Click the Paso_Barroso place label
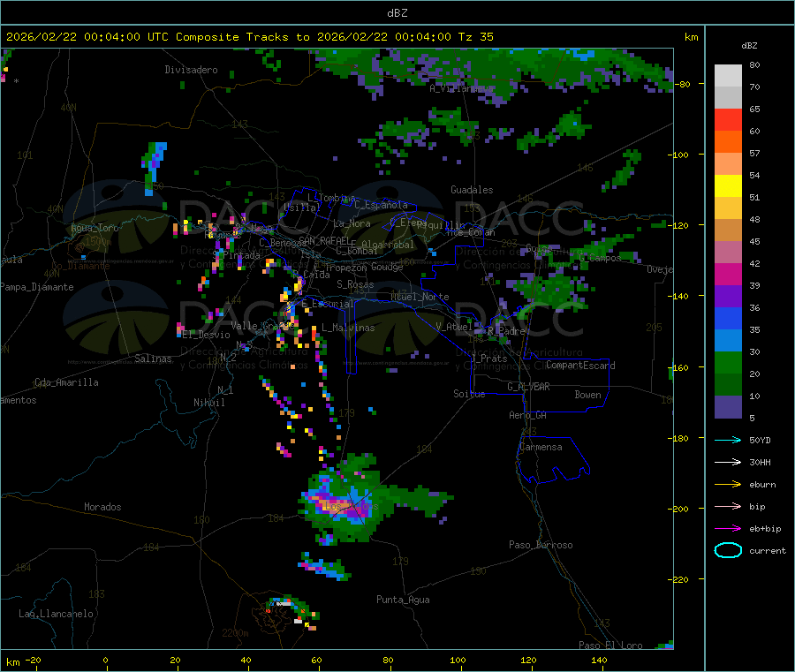This screenshot has height=672, width=795. point(541,546)
